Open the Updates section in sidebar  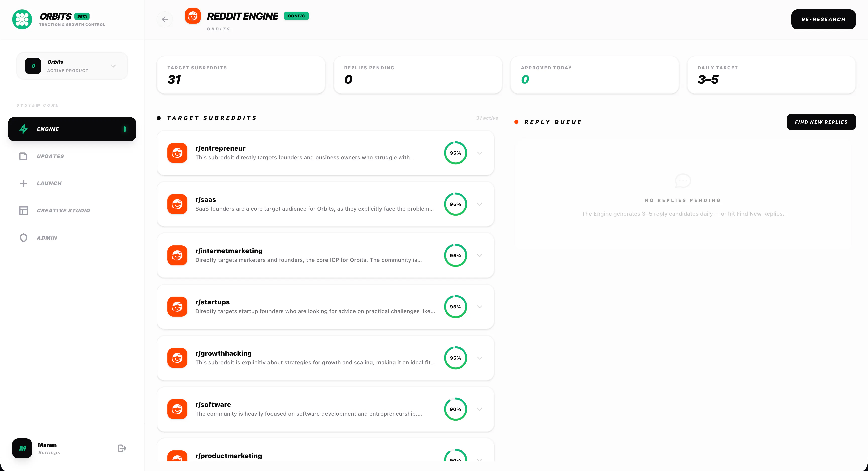tap(72, 156)
